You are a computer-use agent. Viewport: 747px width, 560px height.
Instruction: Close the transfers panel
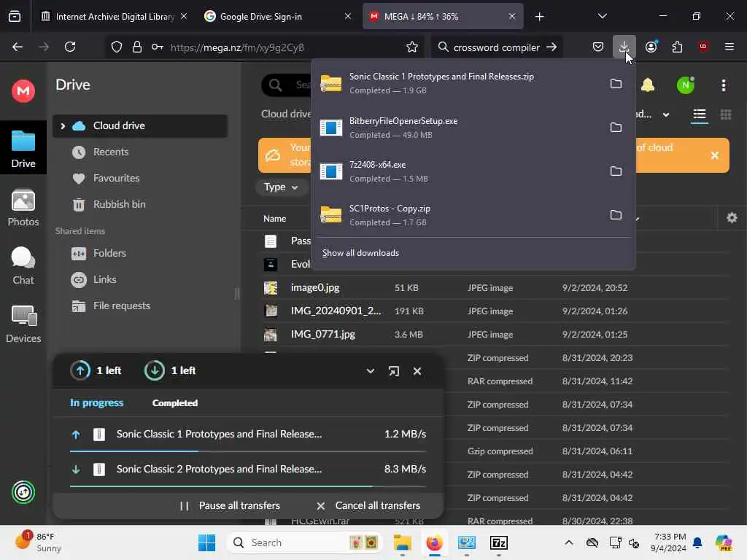pyautogui.click(x=417, y=371)
